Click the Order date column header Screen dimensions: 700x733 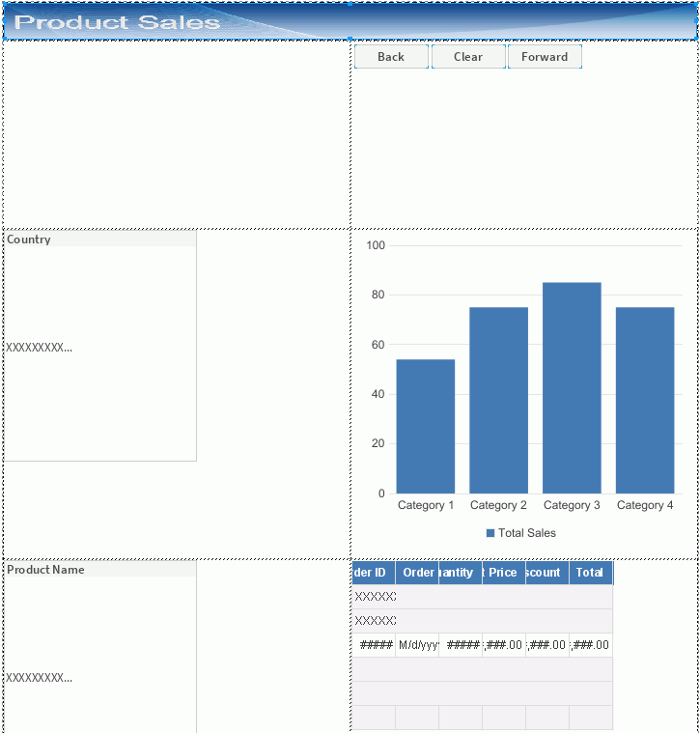417,573
